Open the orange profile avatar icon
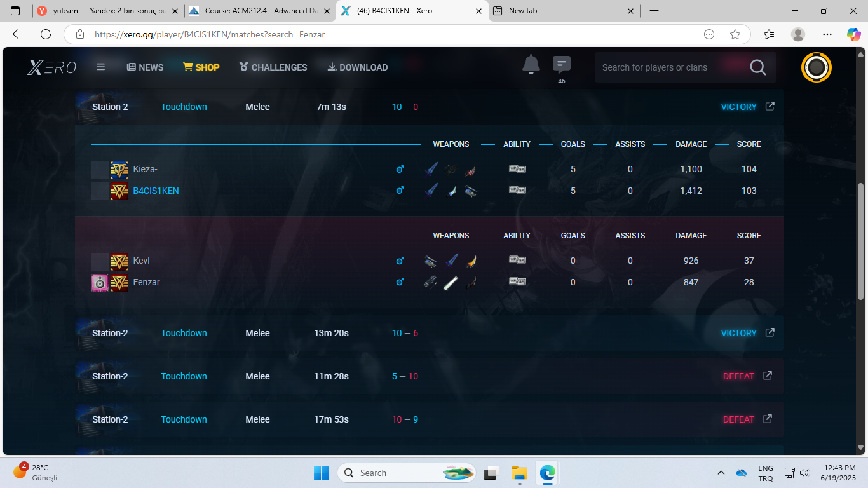This screenshot has height=488, width=868. click(x=816, y=67)
